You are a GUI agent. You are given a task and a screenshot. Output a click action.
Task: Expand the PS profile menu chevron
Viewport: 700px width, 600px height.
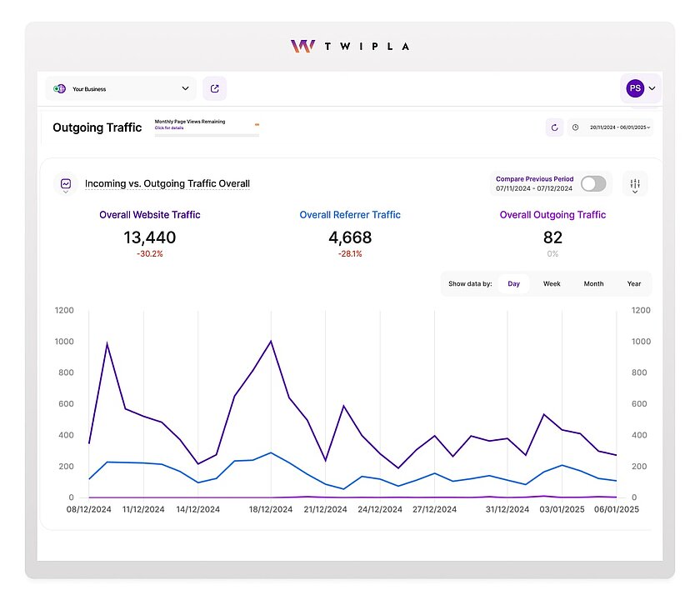coord(652,87)
